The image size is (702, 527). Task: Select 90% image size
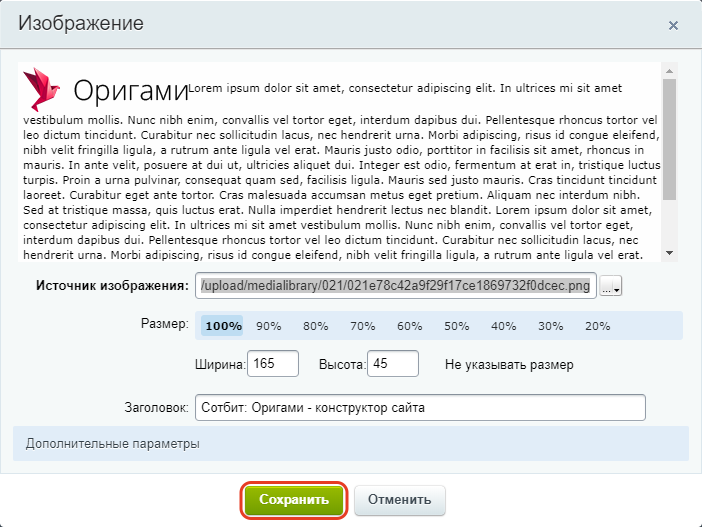269,326
